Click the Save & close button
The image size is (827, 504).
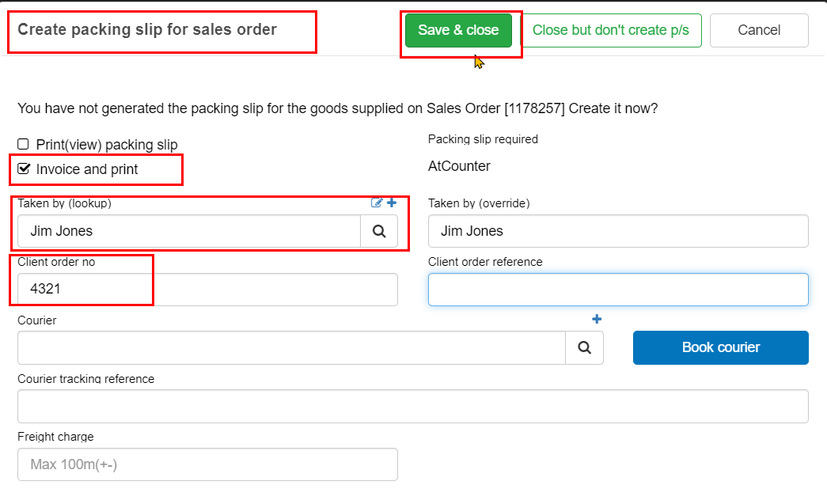point(458,30)
